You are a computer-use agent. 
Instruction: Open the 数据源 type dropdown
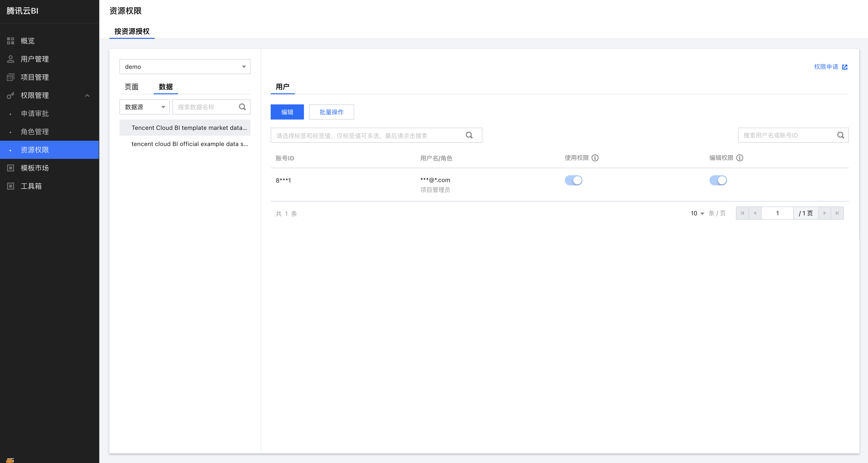[145, 107]
